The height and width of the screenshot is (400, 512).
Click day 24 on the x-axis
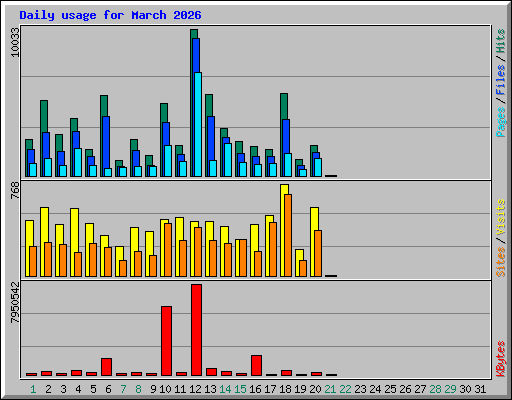375,389
